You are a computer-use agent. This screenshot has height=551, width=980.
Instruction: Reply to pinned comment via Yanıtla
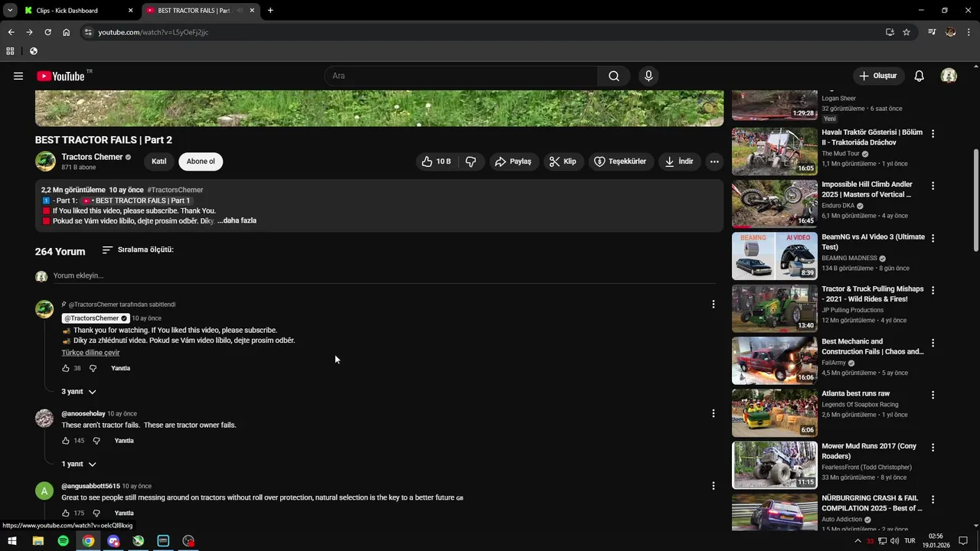coord(120,368)
